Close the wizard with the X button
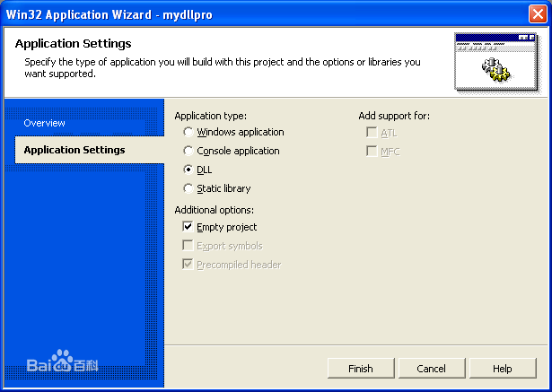The image size is (552, 392). [x=538, y=14]
